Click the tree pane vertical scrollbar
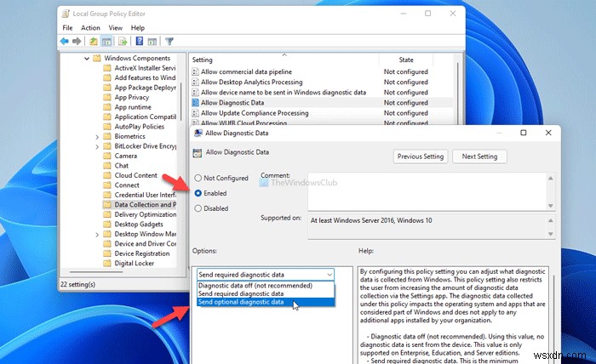 181,100
